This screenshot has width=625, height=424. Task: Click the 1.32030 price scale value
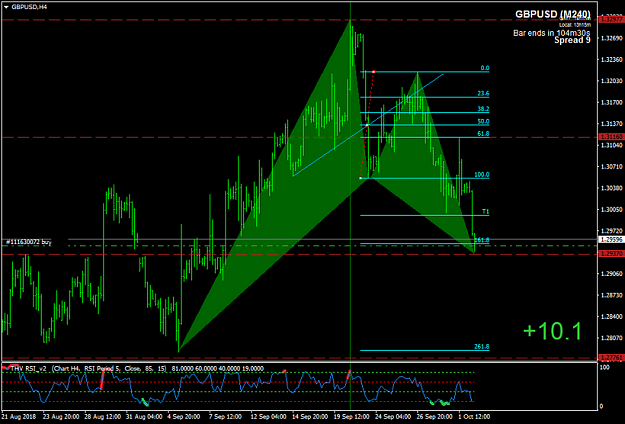pos(612,81)
